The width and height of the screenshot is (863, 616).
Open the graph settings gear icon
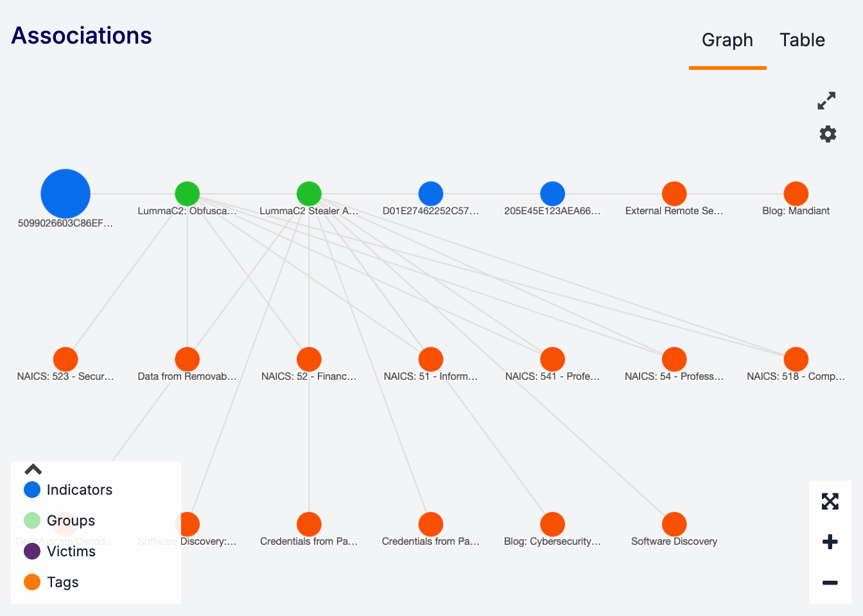tap(828, 134)
